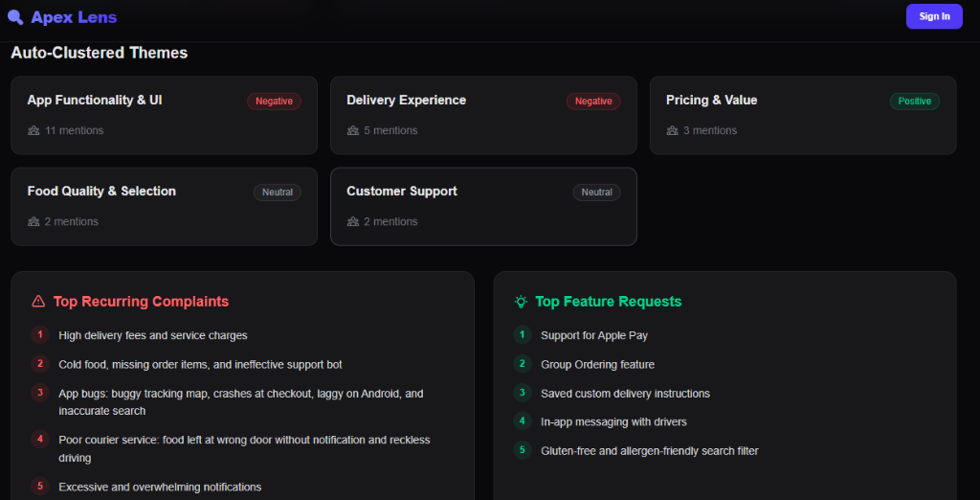Click '2 mentions' under Food Quality & Selection
The image size is (980, 500).
point(72,221)
